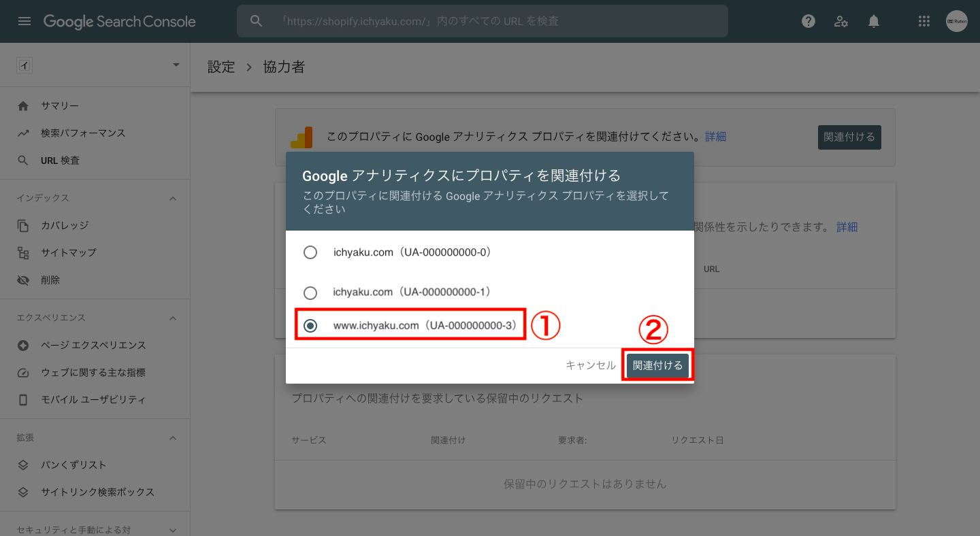Click 関連付ける button in the dialog
980x536 pixels.
click(657, 365)
